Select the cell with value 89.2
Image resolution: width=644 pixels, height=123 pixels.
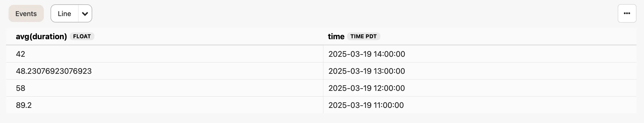[24, 105]
